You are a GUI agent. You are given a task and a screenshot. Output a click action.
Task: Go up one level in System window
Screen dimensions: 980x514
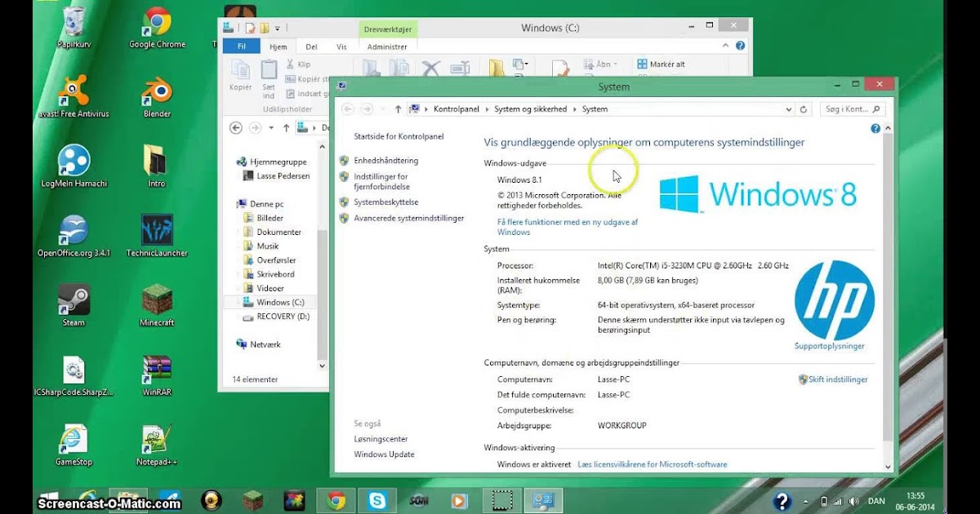point(398,109)
